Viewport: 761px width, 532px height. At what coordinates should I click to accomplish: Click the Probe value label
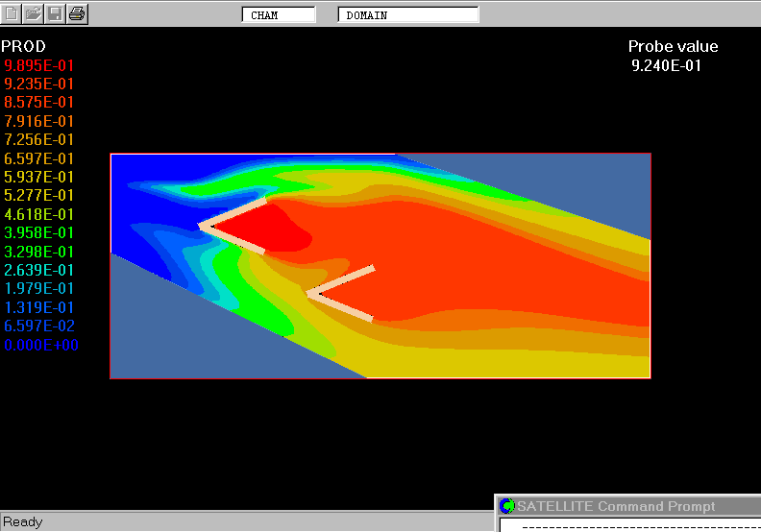click(x=673, y=46)
